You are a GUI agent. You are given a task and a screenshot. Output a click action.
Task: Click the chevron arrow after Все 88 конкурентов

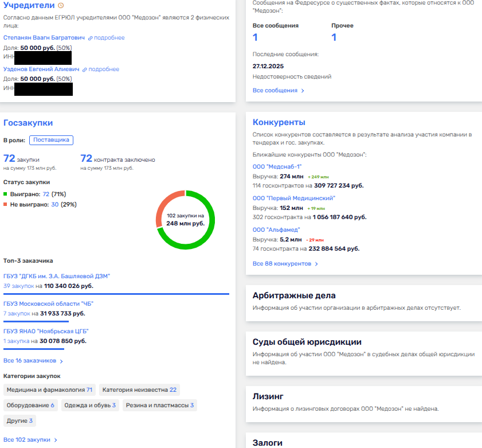pos(316,264)
